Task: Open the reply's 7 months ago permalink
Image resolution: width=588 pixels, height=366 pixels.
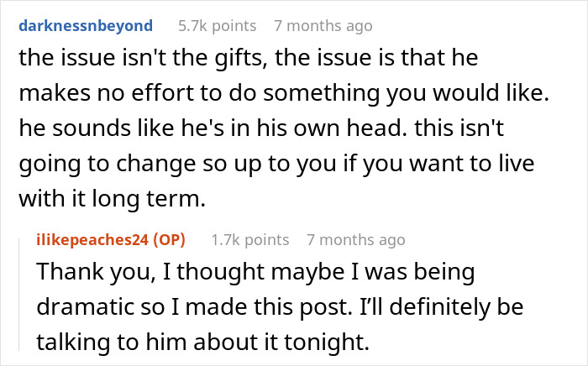Action: click(x=356, y=240)
